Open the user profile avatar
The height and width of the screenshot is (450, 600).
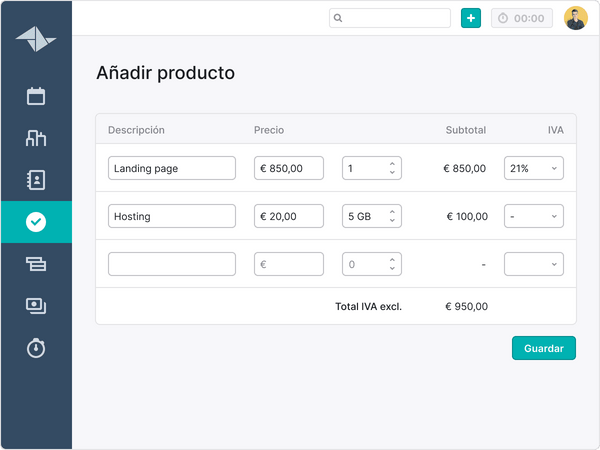pos(575,18)
